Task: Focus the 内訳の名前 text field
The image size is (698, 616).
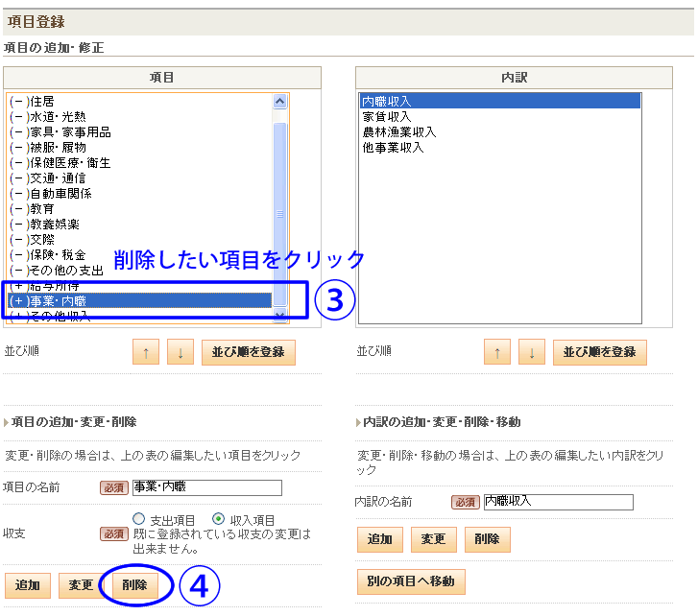Action: pos(557,502)
